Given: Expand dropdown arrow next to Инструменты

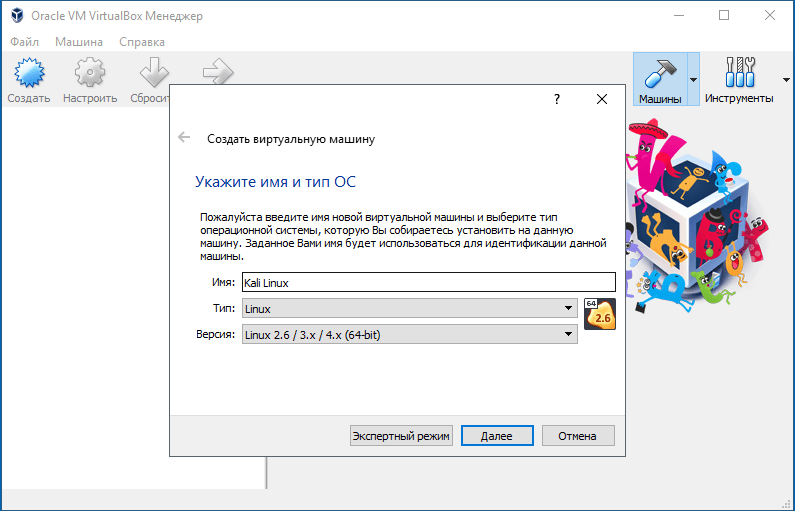Looking at the screenshot, I should coord(786,80).
